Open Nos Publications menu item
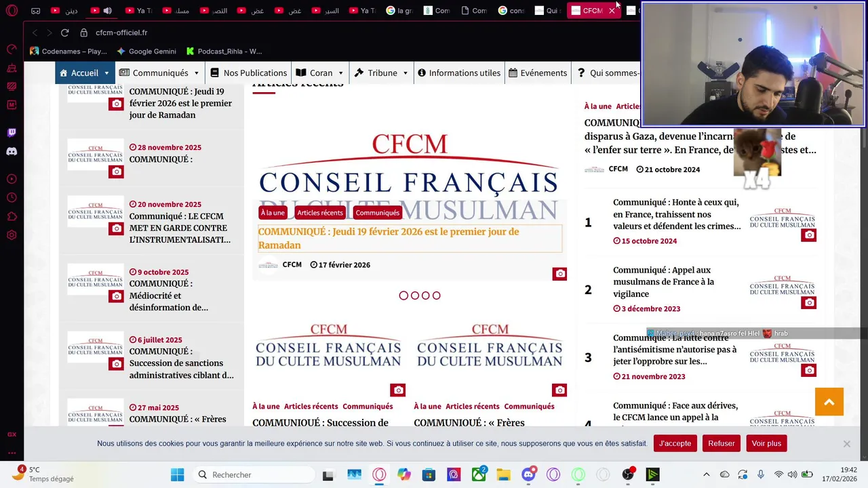Image resolution: width=868 pixels, height=488 pixels. (x=248, y=73)
